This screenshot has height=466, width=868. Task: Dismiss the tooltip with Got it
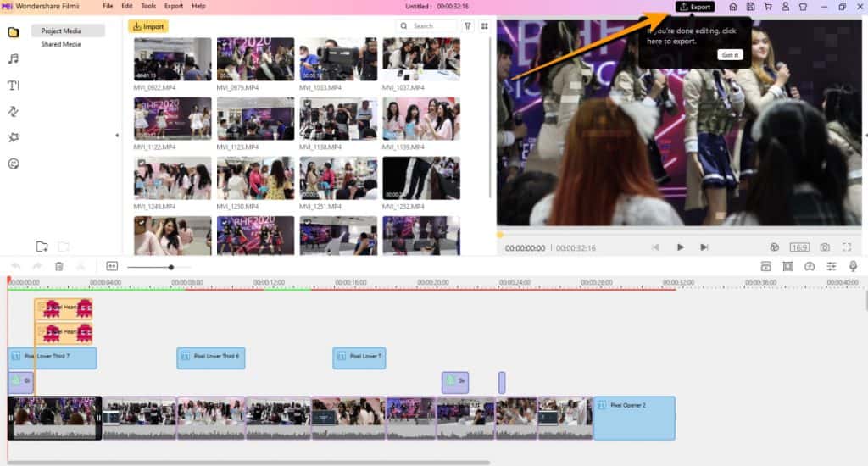[x=729, y=54]
